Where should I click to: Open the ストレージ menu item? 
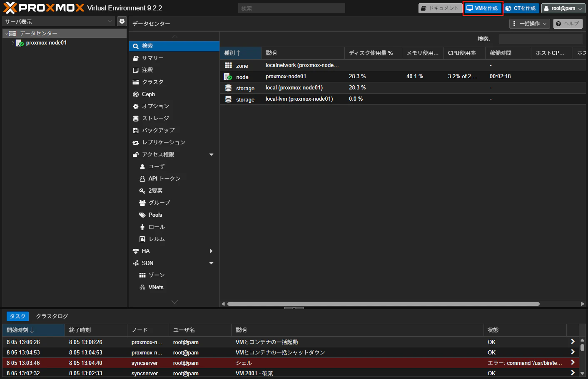(x=174, y=119)
